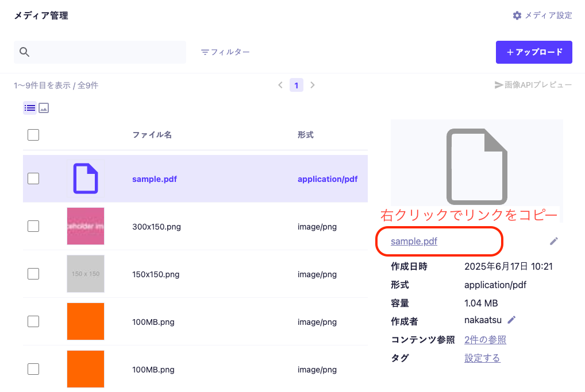The width and height of the screenshot is (585, 392).
Task: Click the image API preview paper-plane icon
Action: 499,85
